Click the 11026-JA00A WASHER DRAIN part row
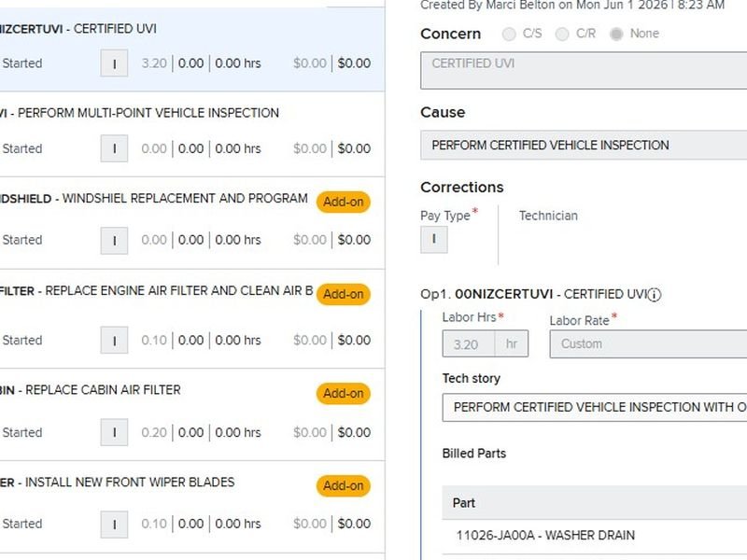This screenshot has height=560, width=747. (x=595, y=536)
